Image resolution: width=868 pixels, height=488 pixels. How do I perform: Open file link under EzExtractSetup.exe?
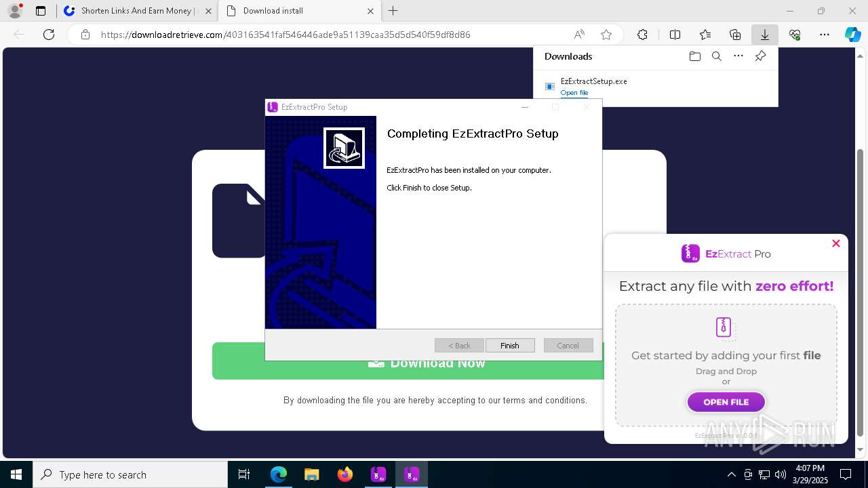pyautogui.click(x=574, y=93)
